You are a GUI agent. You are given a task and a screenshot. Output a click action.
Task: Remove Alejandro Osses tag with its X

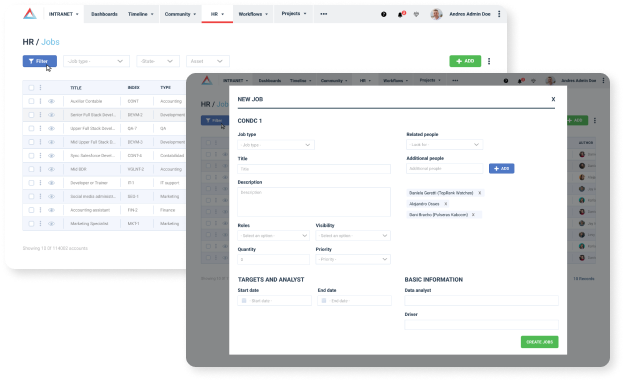[446, 204]
